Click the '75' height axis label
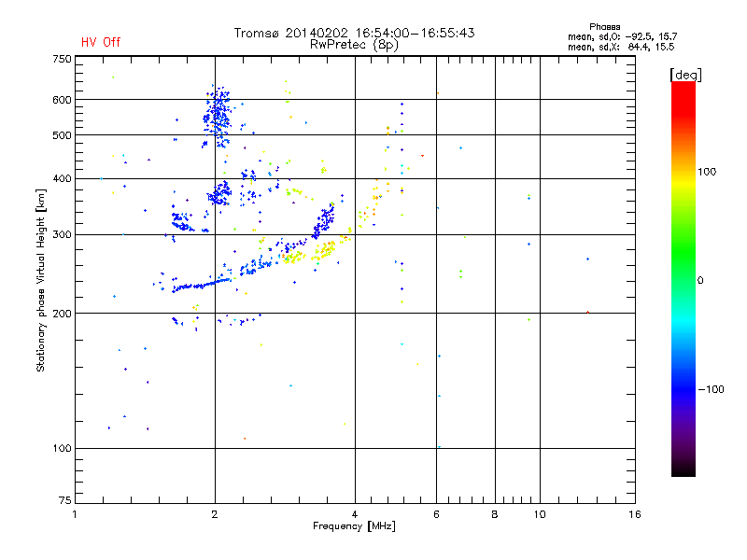Screen dimensions: 747x560 point(65,500)
